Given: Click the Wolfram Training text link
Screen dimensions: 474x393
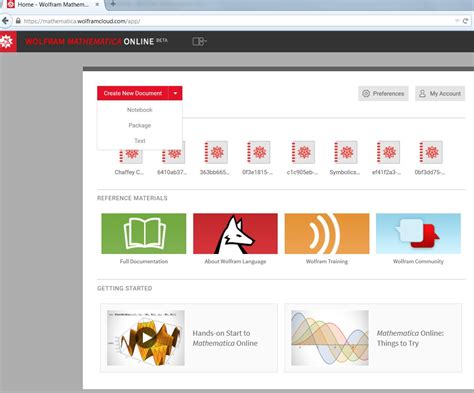Looking at the screenshot, I should 327,261.
